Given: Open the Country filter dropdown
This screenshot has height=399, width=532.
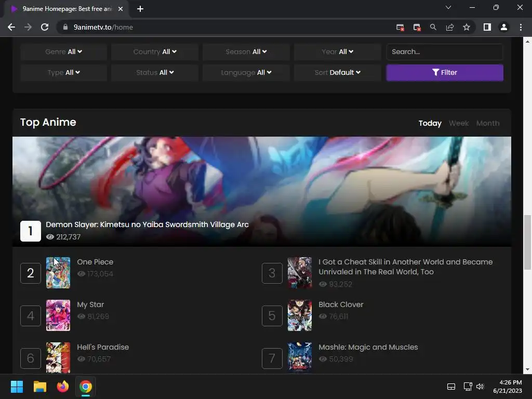Looking at the screenshot, I should click(155, 51).
